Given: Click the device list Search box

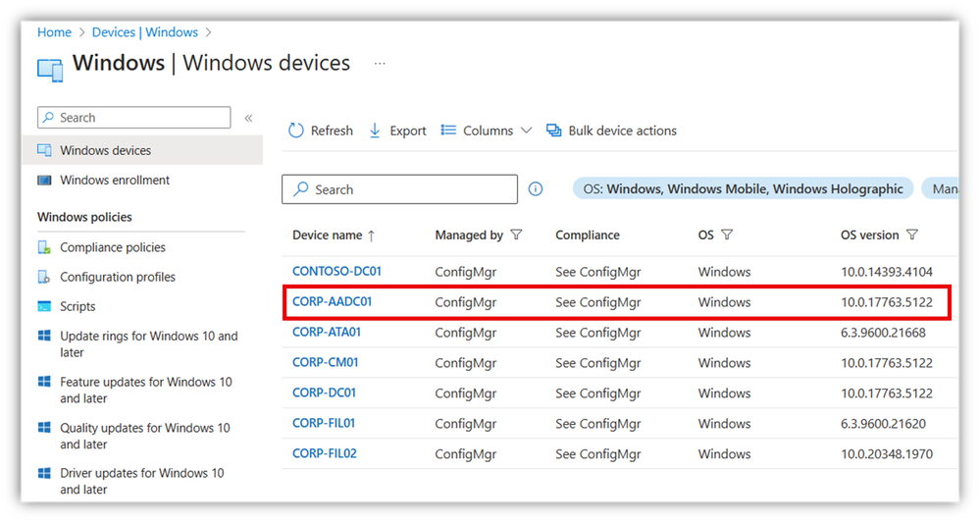Looking at the screenshot, I should 399,189.
